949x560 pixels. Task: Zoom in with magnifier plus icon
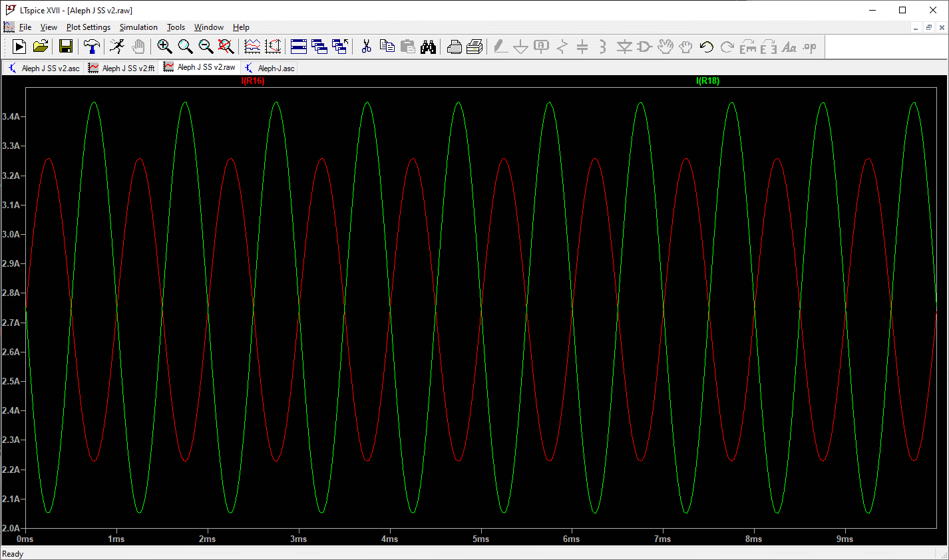(x=164, y=47)
